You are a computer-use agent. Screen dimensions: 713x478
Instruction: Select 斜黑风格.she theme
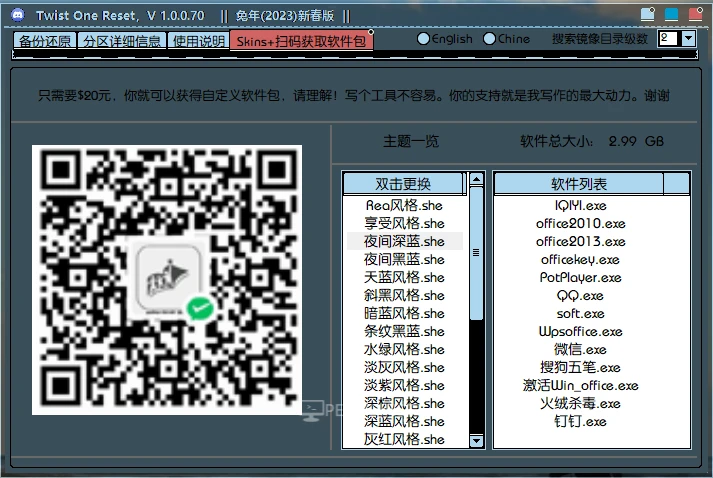[404, 295]
